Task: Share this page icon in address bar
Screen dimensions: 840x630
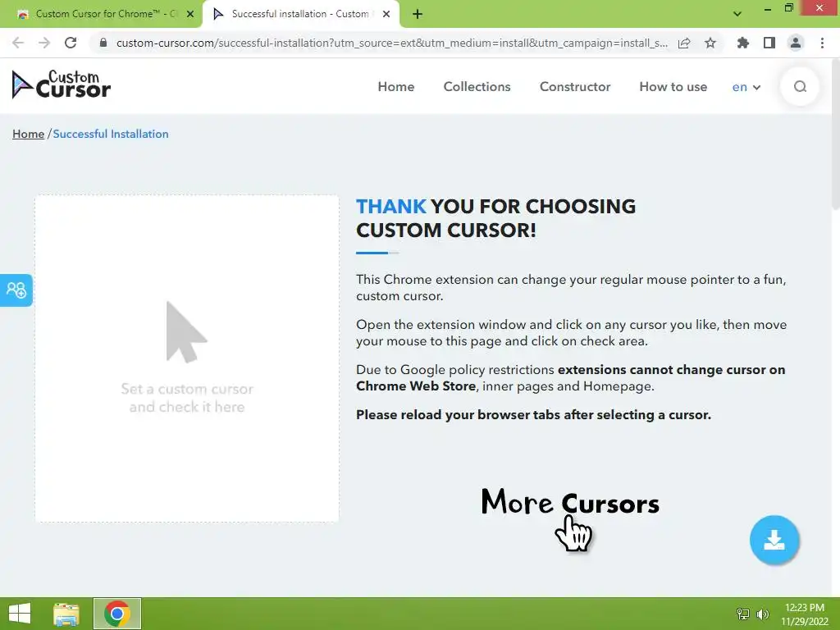Action: tap(684, 43)
